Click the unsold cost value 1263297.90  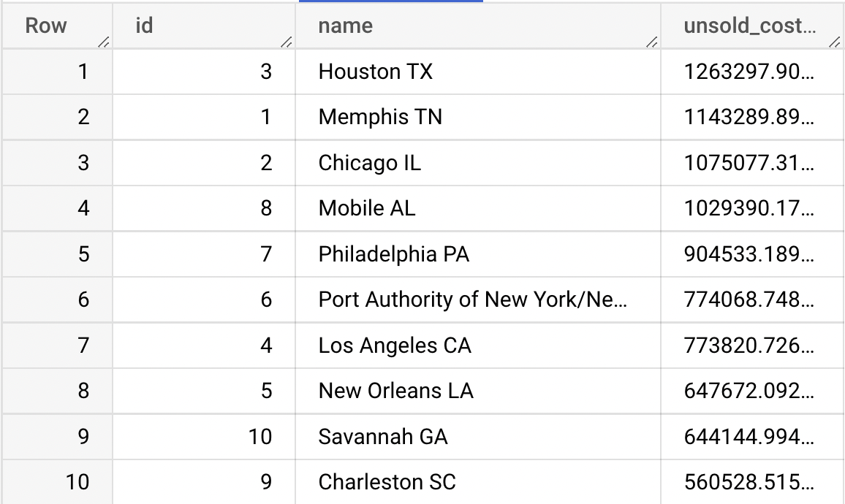tap(749, 72)
